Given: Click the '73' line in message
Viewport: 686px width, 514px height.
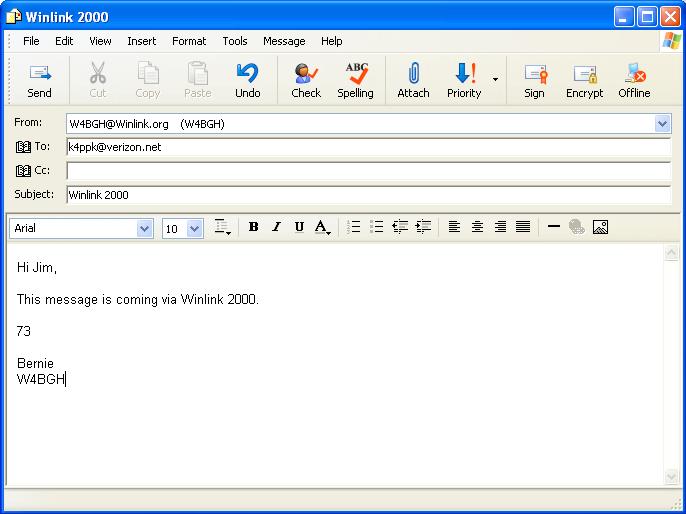Looking at the screenshot, I should point(24,331).
